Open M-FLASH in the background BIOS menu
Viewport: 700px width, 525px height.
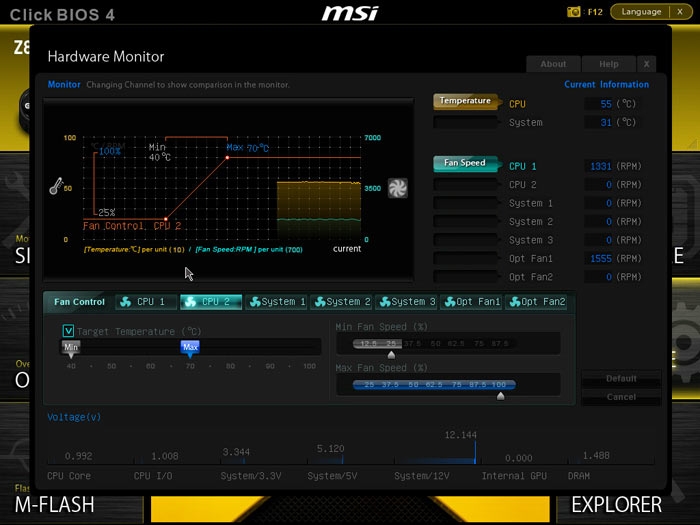(x=54, y=505)
